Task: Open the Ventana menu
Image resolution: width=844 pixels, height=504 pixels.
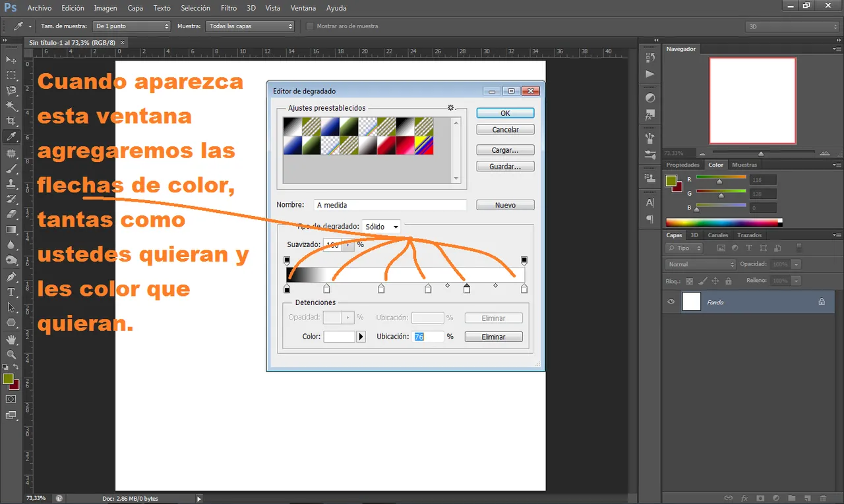Action: 303,8
